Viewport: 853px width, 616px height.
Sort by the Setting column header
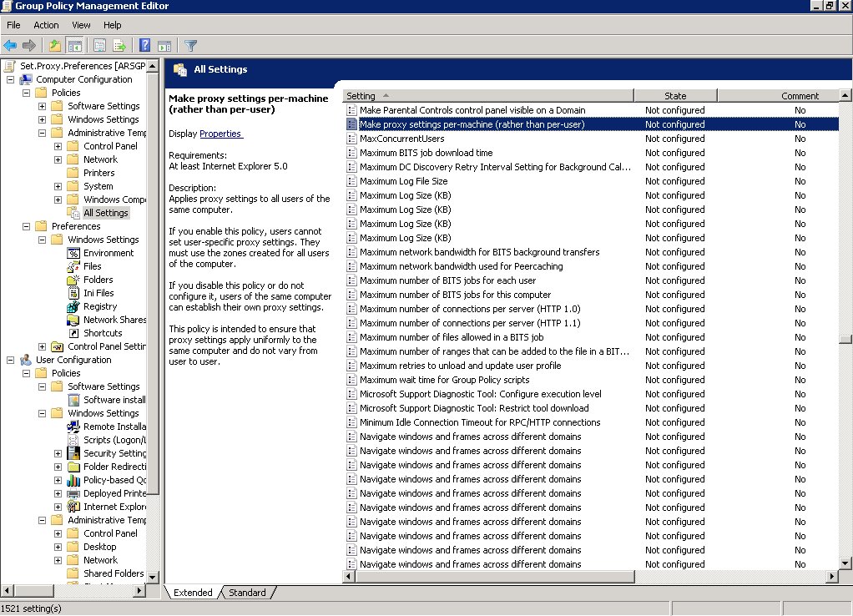[x=488, y=96]
